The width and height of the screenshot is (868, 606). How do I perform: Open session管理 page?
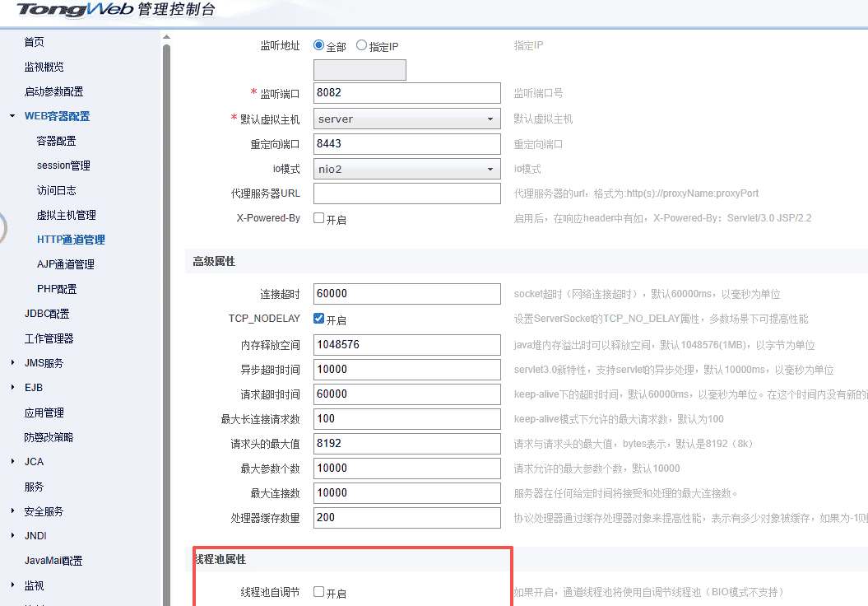(63, 165)
